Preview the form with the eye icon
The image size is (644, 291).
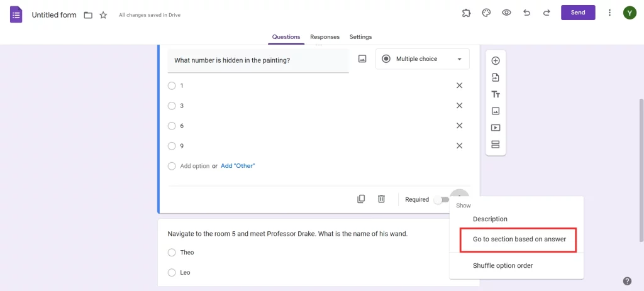click(506, 13)
